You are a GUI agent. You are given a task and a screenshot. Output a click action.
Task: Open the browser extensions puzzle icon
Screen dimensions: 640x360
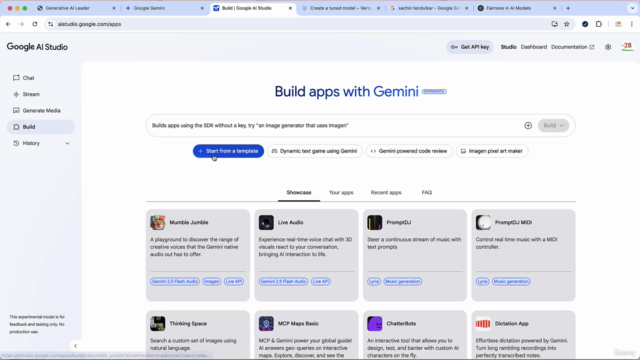tap(598, 24)
